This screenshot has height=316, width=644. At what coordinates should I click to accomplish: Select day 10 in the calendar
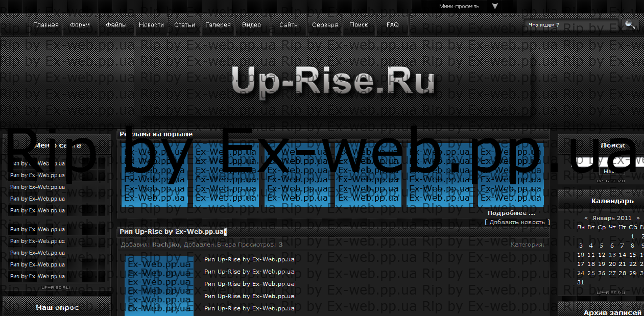click(581, 255)
